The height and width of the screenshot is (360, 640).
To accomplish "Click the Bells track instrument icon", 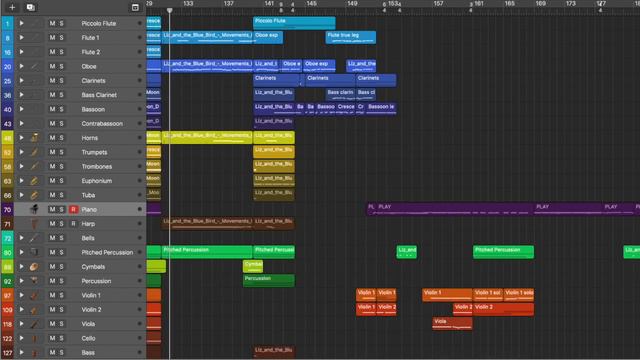I will click(34, 238).
